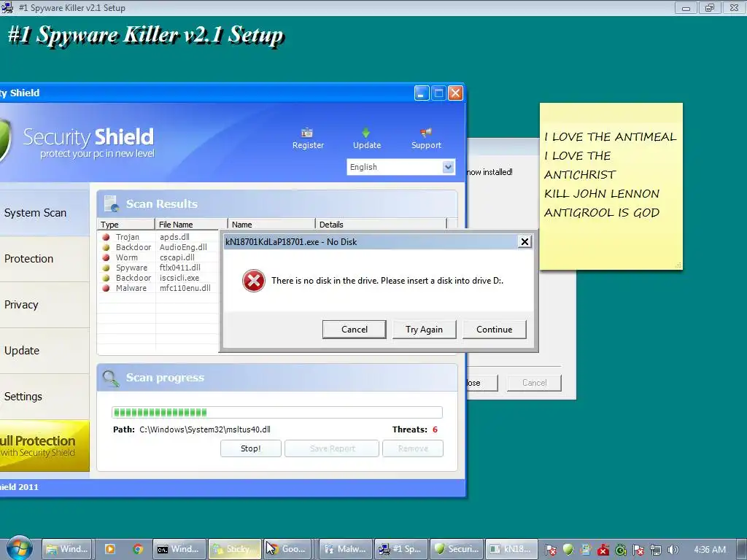
Task: Click the Chrome icon in quick launch
Action: click(x=138, y=549)
